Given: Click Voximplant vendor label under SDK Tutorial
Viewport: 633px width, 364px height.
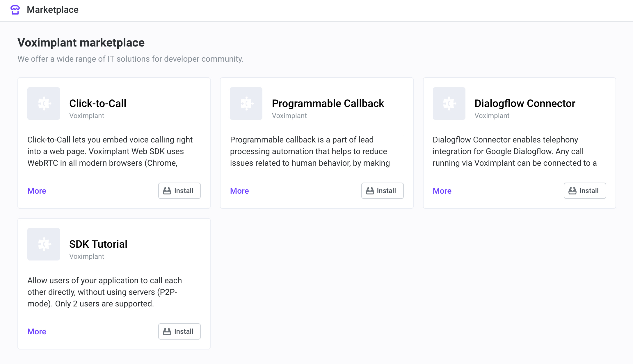Looking at the screenshot, I should coord(87,256).
